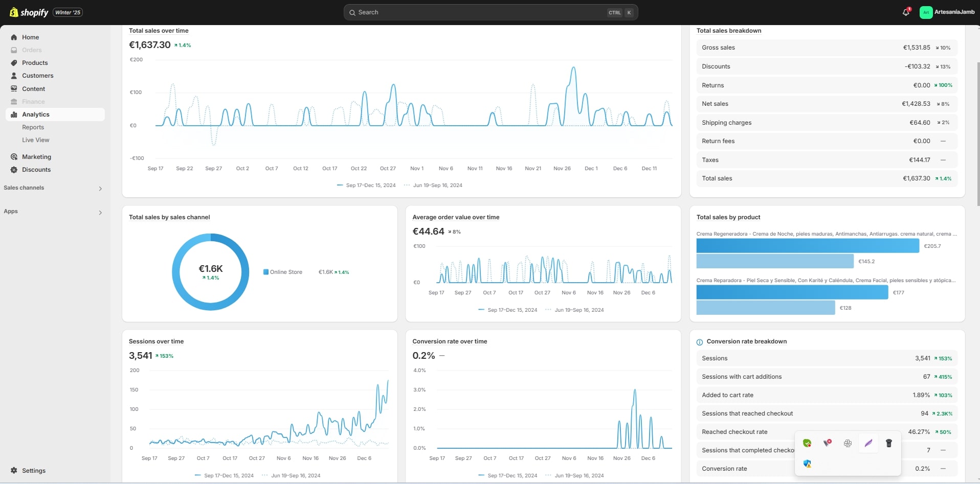
Task: Click the Marketing target icon
Action: point(14,157)
